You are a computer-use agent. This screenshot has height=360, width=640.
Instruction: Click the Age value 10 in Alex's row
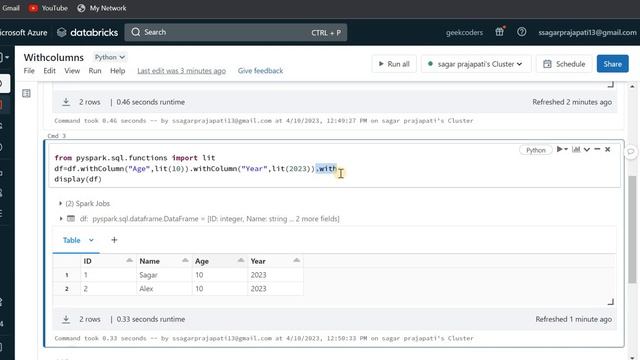click(x=220, y=289)
